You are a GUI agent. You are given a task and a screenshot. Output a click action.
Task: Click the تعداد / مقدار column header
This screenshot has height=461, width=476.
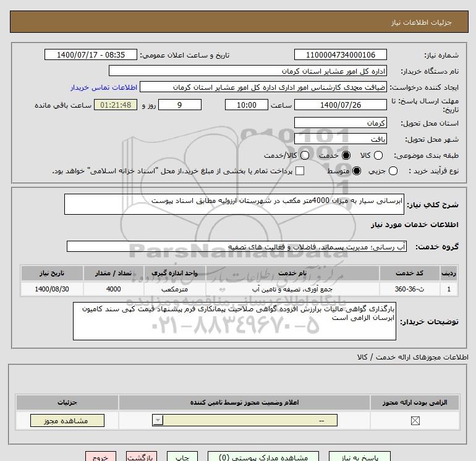(x=113, y=273)
